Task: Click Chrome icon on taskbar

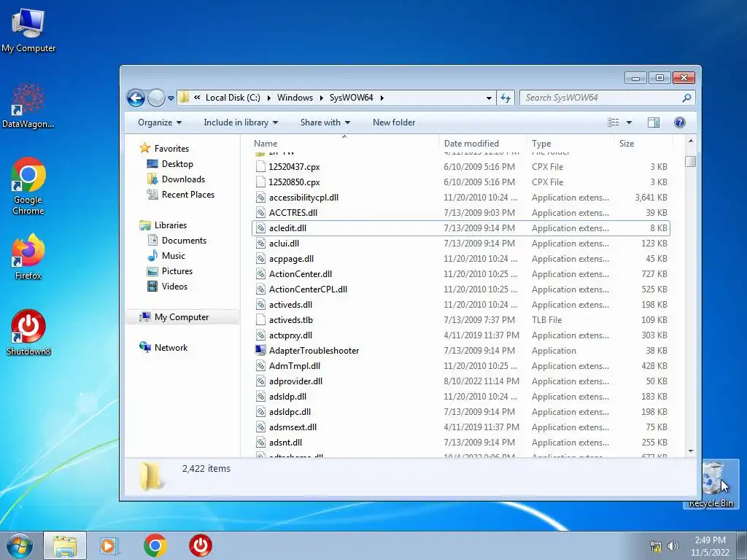Action: pyautogui.click(x=155, y=545)
